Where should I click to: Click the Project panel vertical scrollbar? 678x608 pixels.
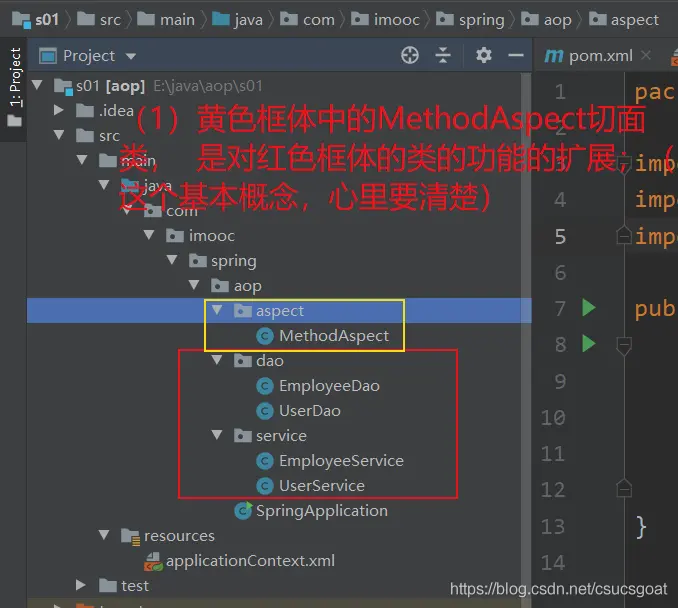pos(526,337)
